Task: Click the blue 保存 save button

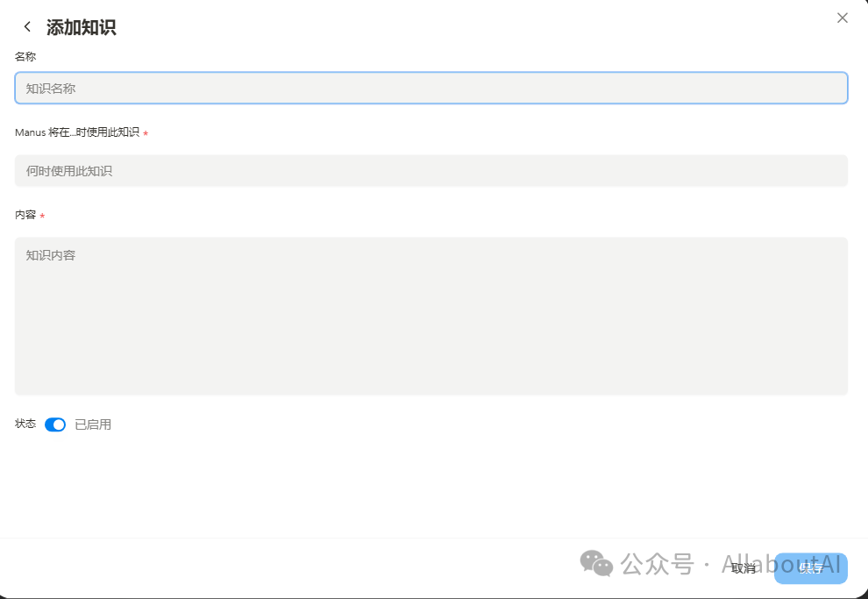Action: pos(810,568)
